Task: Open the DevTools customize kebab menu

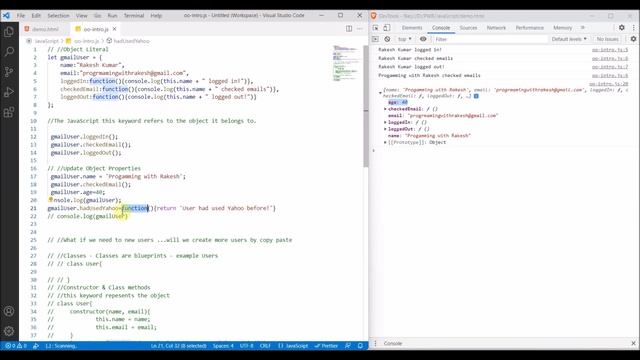Action: coord(633,27)
